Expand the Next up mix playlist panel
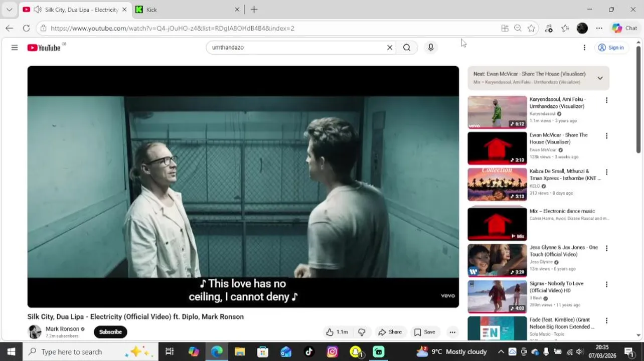 [600, 78]
